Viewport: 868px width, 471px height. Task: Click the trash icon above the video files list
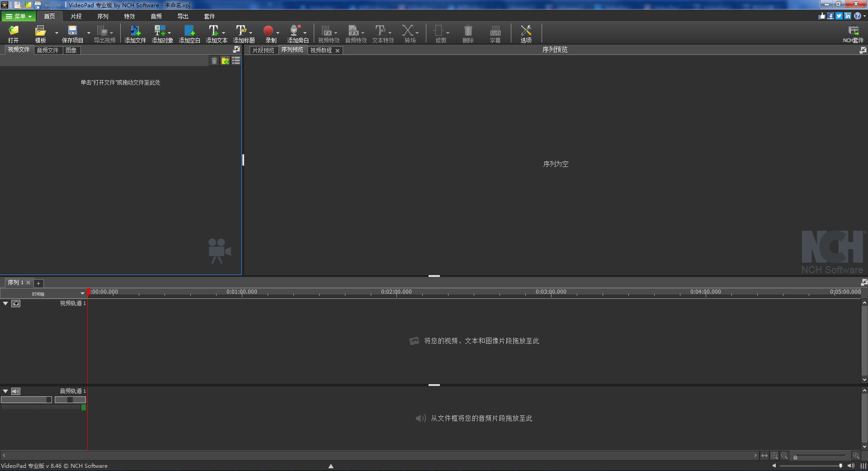pos(214,61)
